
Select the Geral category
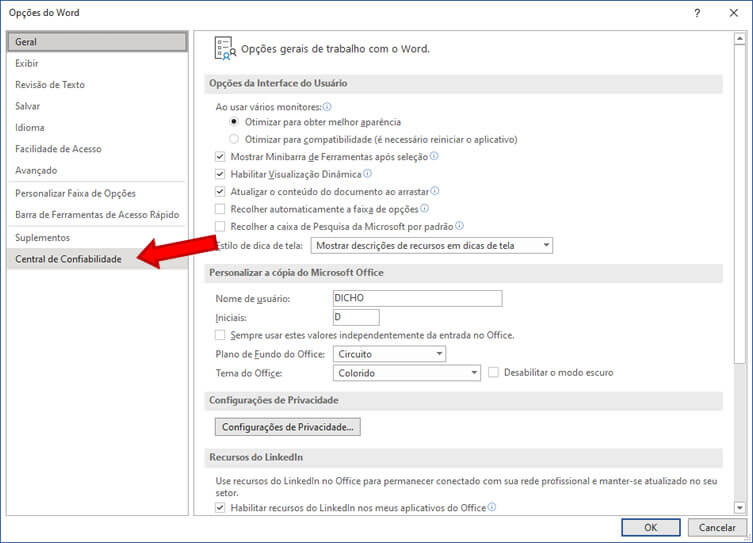click(x=97, y=42)
